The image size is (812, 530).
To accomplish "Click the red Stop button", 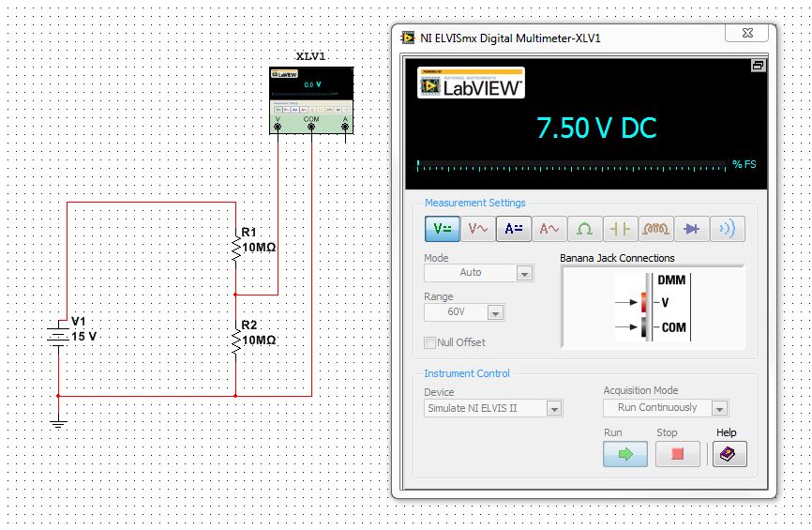I will (677, 454).
